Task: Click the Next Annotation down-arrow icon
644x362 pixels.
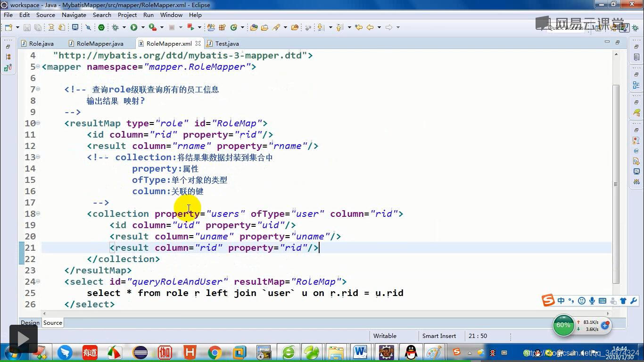Action: coord(321,27)
